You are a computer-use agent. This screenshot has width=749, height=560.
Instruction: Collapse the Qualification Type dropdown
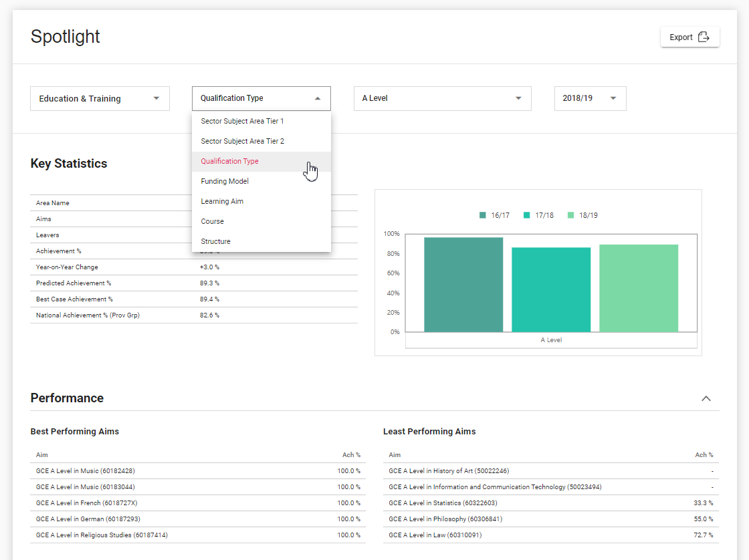click(x=261, y=98)
